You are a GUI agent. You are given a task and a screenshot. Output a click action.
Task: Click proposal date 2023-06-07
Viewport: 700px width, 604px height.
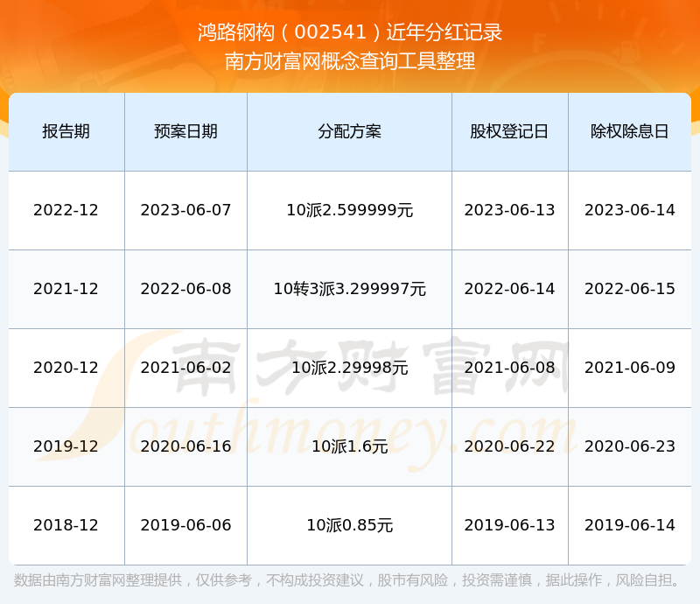tap(185, 210)
